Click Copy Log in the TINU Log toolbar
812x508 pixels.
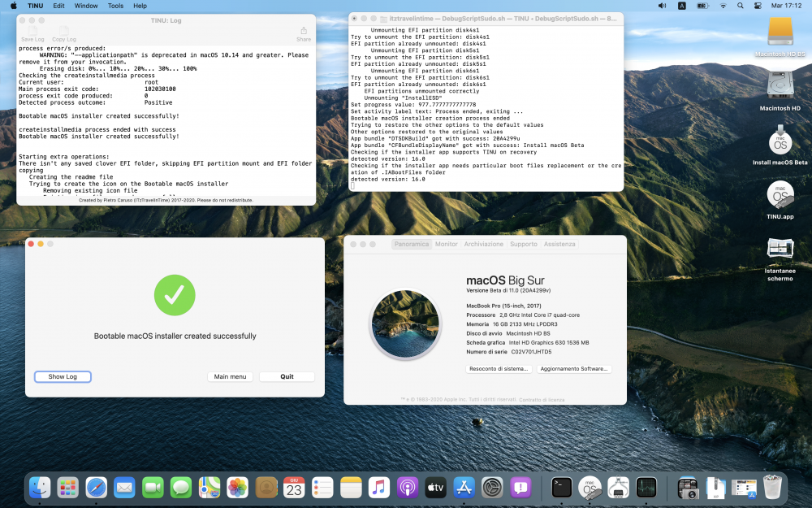tap(63, 34)
